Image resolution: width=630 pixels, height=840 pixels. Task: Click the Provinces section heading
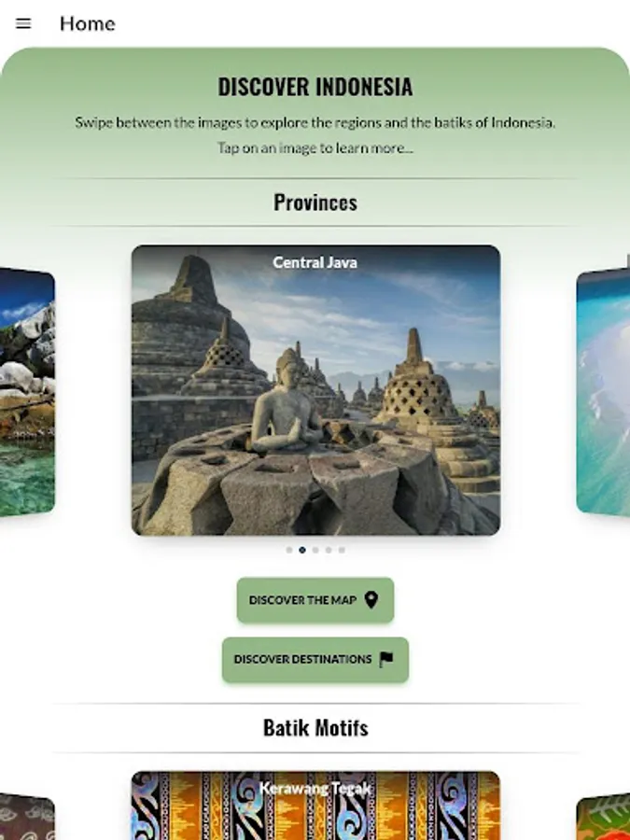point(315,203)
